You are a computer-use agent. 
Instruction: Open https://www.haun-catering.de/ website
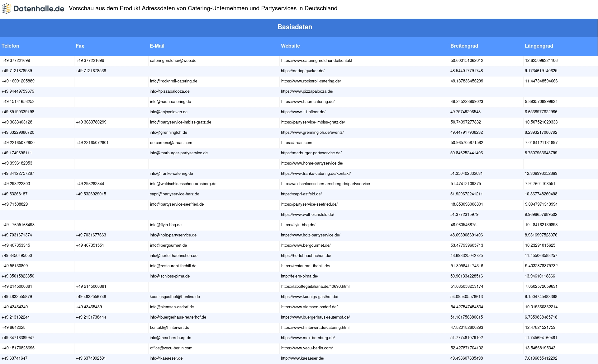point(308,102)
